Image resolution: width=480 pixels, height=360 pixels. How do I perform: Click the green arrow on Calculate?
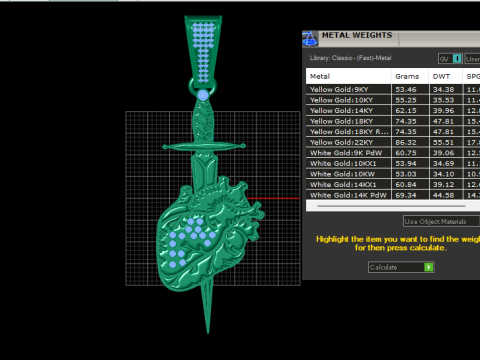[428, 267]
